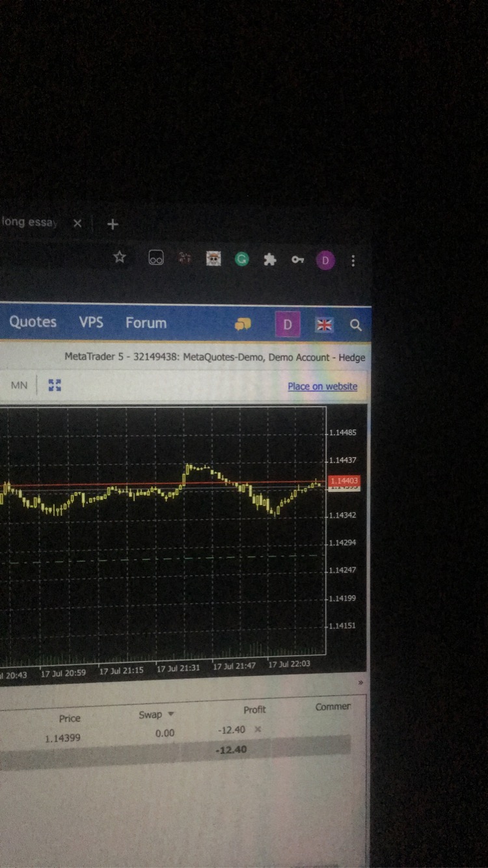Select the 0.00 swap cell

tap(165, 733)
